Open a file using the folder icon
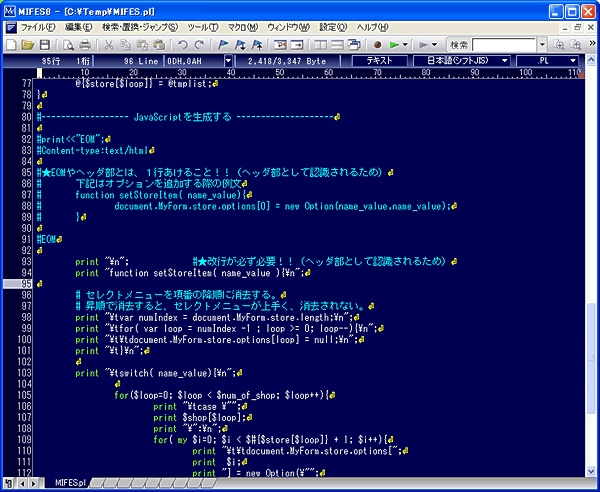This screenshot has width=600, height=492. point(28,45)
